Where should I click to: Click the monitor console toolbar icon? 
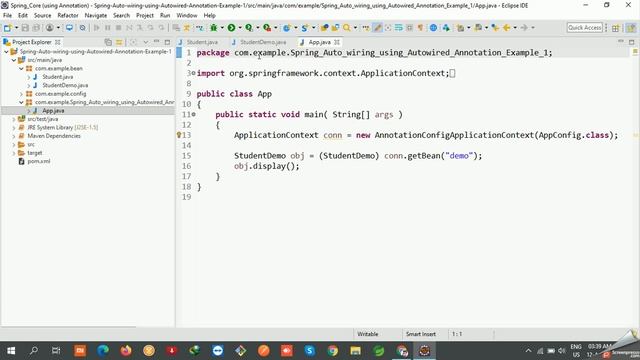point(69,28)
